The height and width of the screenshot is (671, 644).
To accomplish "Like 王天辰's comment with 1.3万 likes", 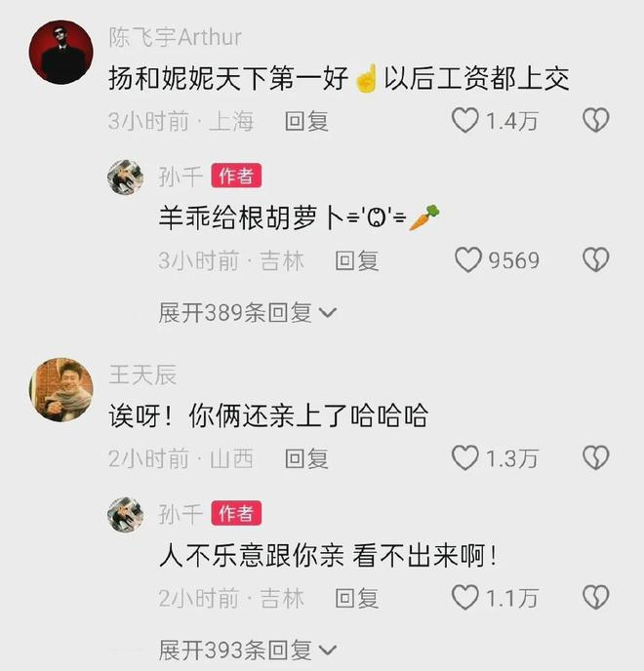I will coord(465,457).
